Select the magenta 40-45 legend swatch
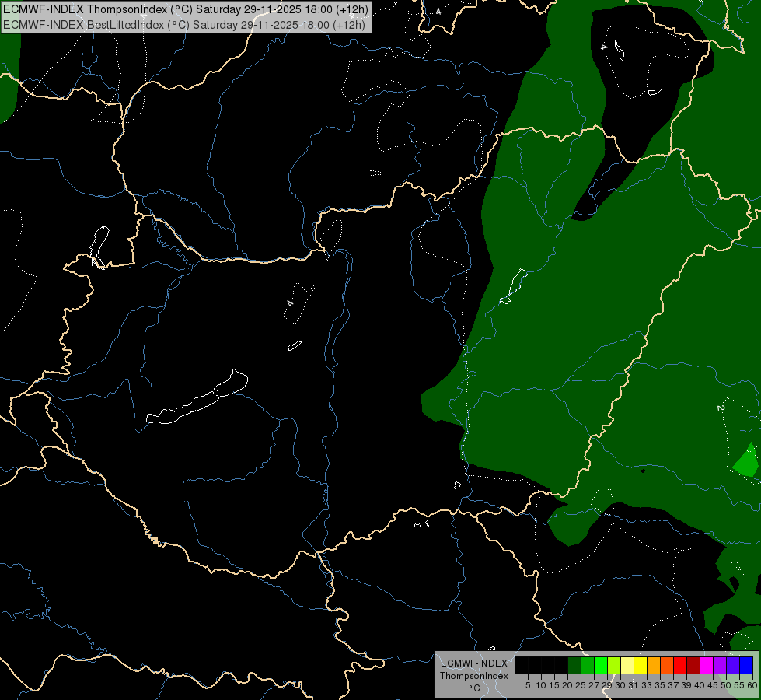Viewport: 761px width, 700px height. (x=706, y=665)
